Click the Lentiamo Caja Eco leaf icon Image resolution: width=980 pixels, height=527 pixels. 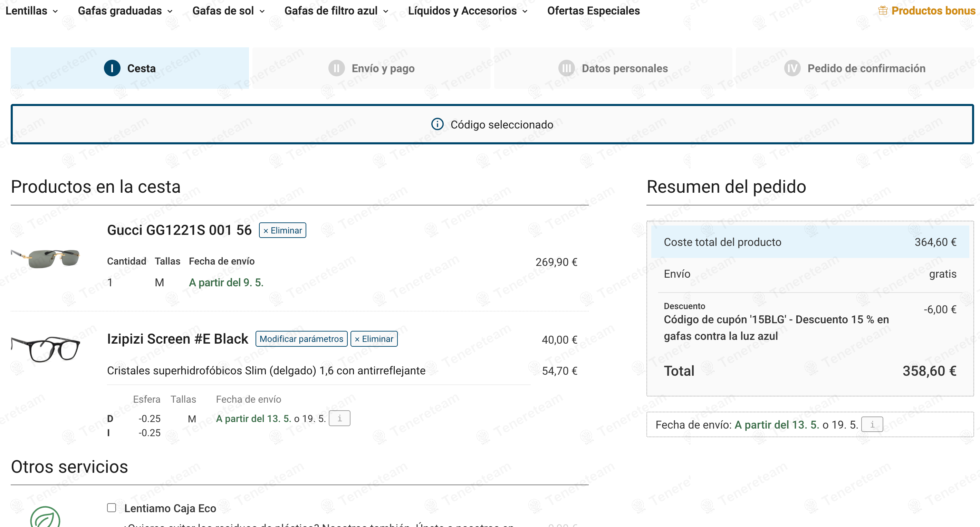pos(45,517)
